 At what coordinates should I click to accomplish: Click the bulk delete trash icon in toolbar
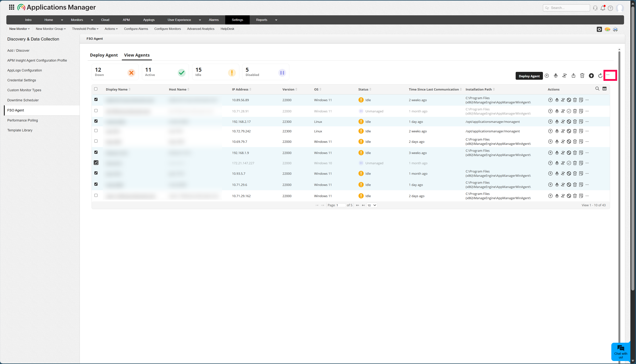[x=582, y=76]
